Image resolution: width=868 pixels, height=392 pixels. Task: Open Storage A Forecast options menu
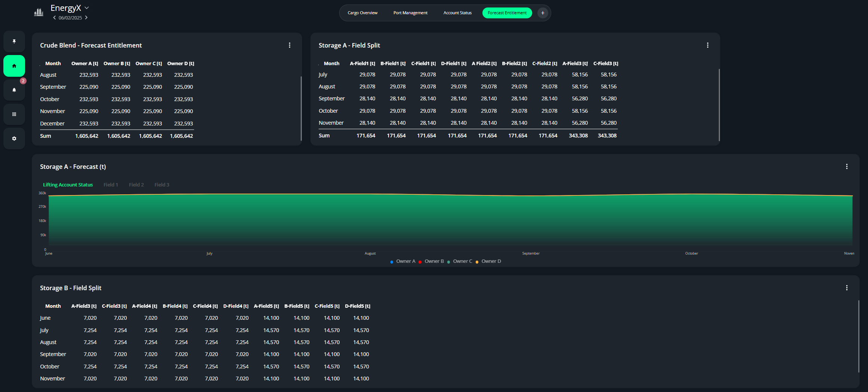847,167
